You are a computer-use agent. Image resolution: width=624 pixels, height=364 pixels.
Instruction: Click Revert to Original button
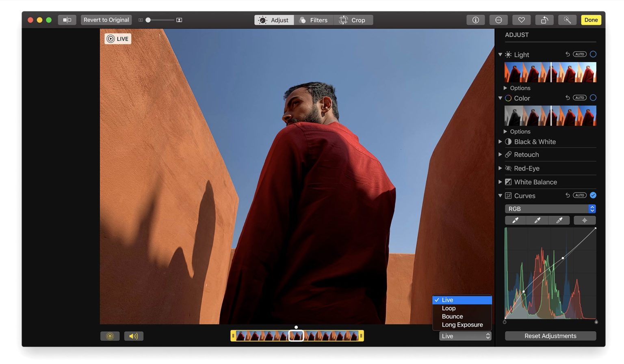[106, 20]
